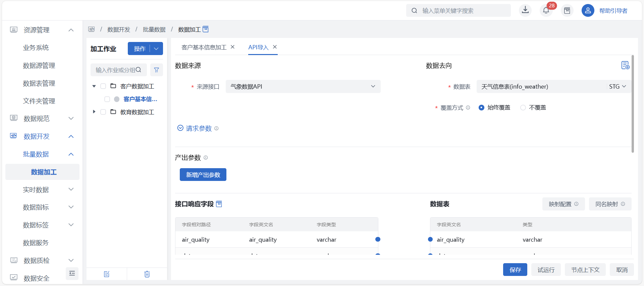Click the 同名映射 button
This screenshot has height=286, width=644.
[x=610, y=204]
